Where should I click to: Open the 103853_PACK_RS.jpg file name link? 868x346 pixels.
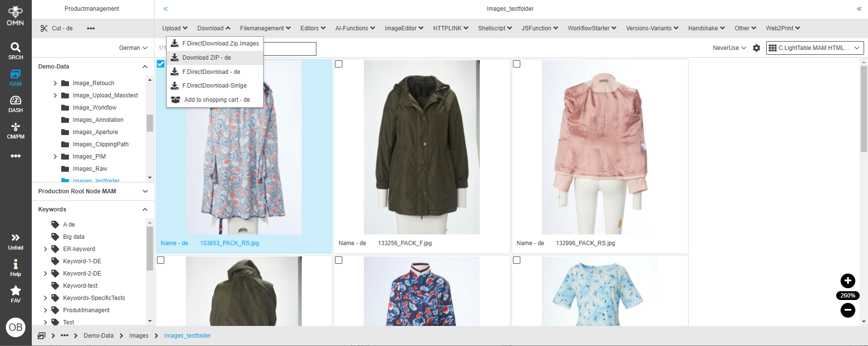pos(229,243)
